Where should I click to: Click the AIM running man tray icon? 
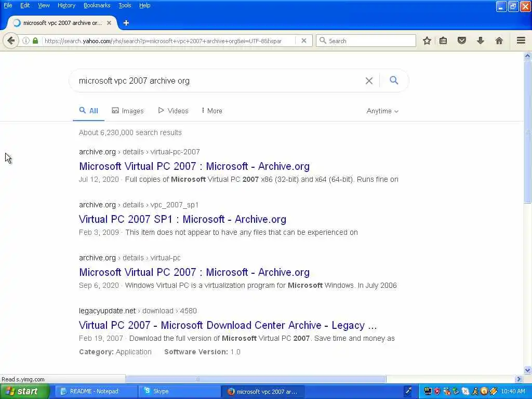pos(475,391)
